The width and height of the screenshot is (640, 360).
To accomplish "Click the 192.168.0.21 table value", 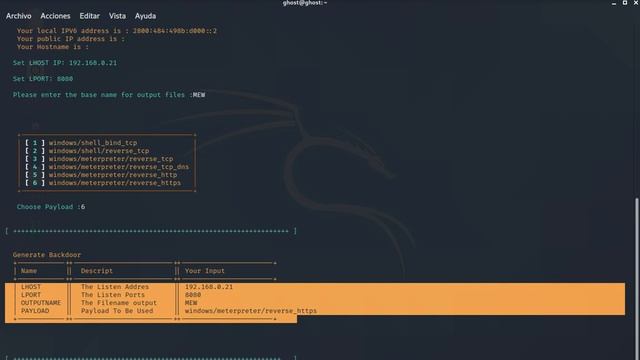I will pyautogui.click(x=209, y=287).
